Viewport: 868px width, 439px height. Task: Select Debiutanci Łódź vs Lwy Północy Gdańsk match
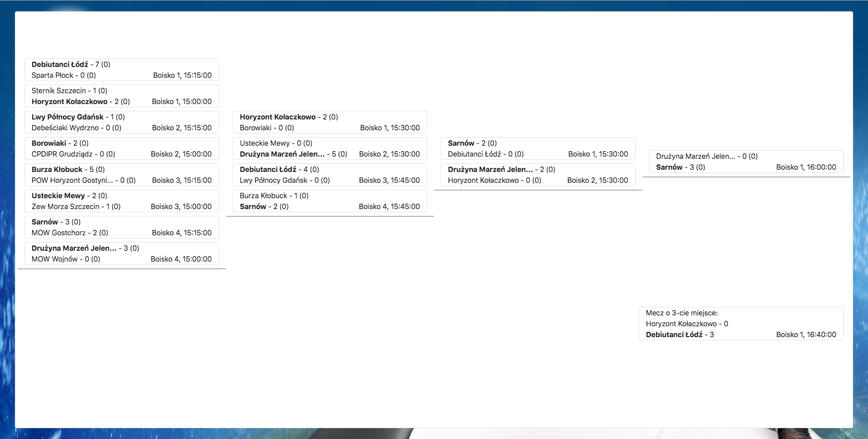click(330, 175)
